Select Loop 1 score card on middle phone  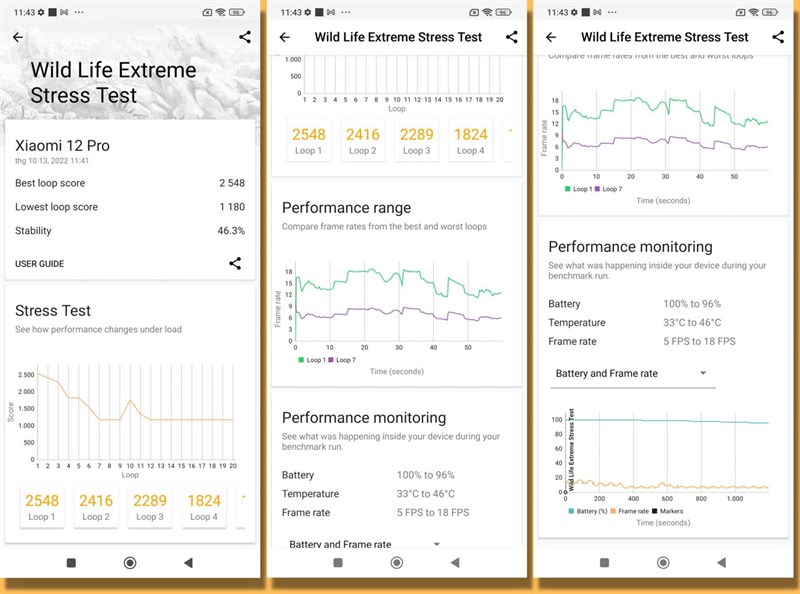pyautogui.click(x=309, y=140)
